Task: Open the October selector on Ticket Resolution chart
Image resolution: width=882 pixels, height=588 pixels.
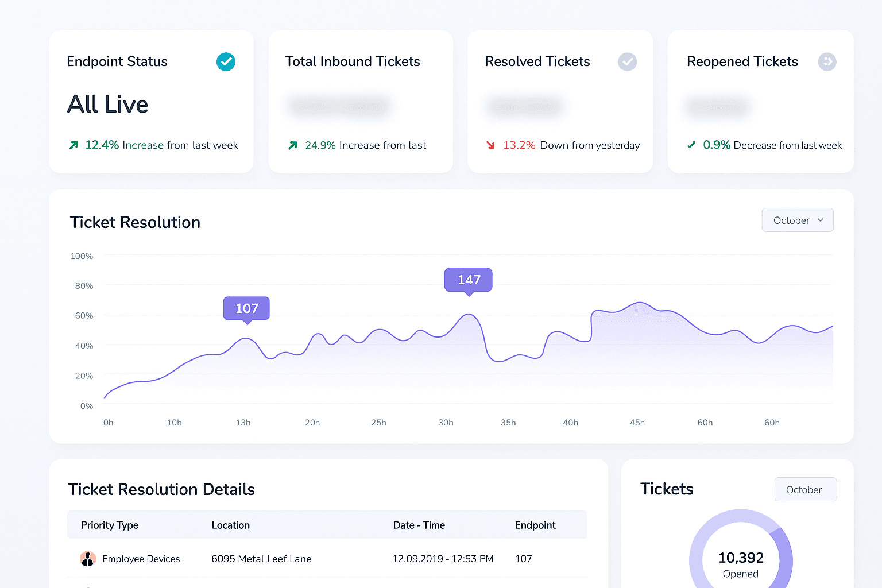Action: [798, 220]
